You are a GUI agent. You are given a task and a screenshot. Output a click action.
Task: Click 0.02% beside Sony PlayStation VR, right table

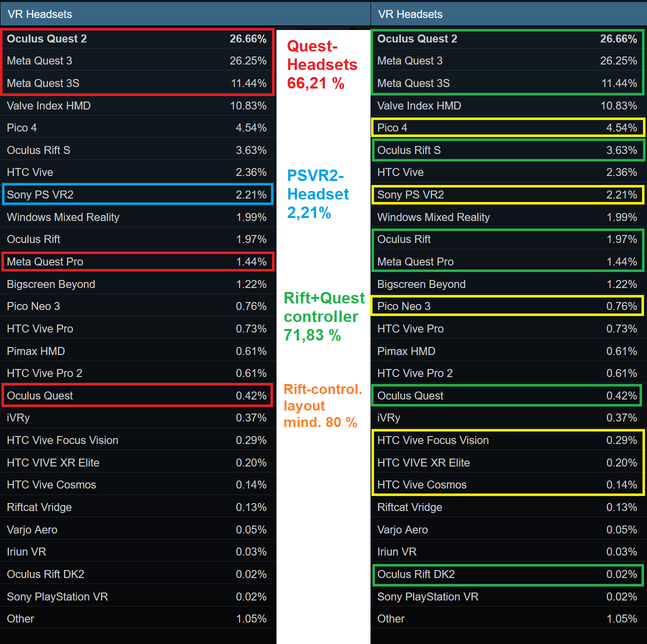pyautogui.click(x=621, y=597)
